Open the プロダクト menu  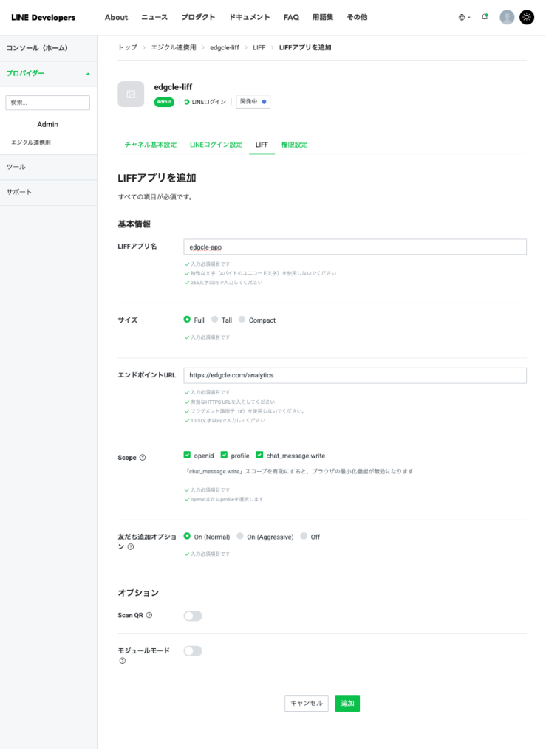click(198, 18)
